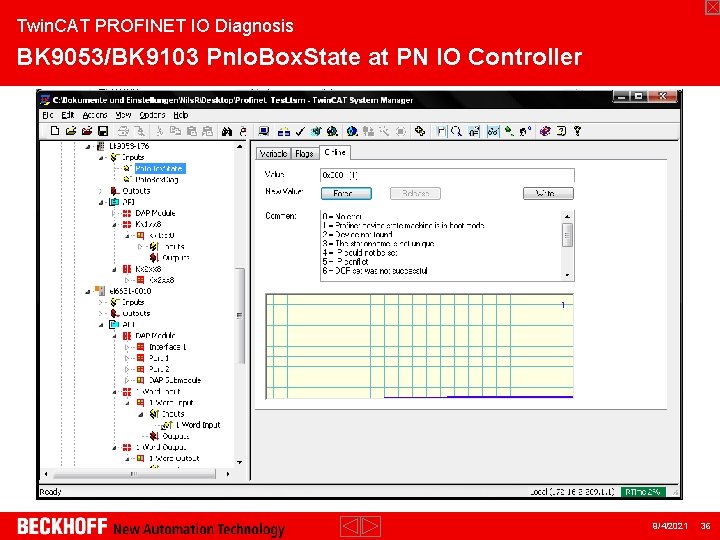Click tree scroll up arrow
The image size is (720, 540).
(240, 146)
